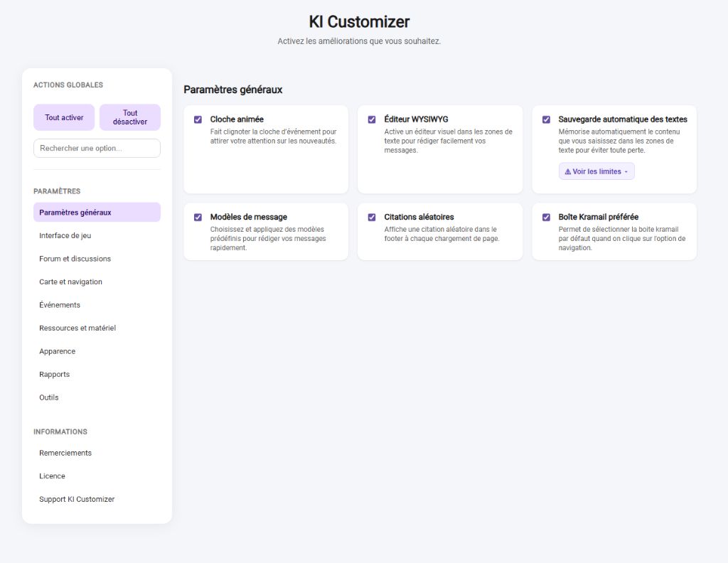Uncheck the Cloche animée checkbox
Viewport: 728px width, 563px height.
[198, 119]
